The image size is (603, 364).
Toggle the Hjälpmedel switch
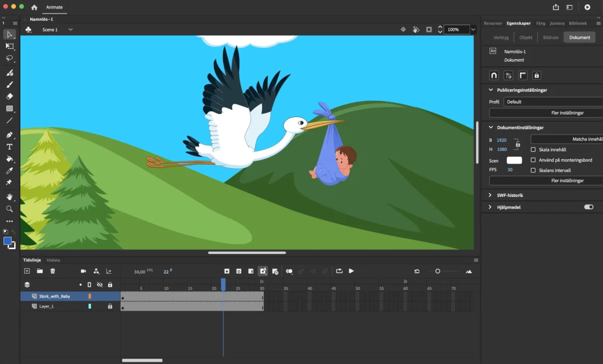point(588,207)
